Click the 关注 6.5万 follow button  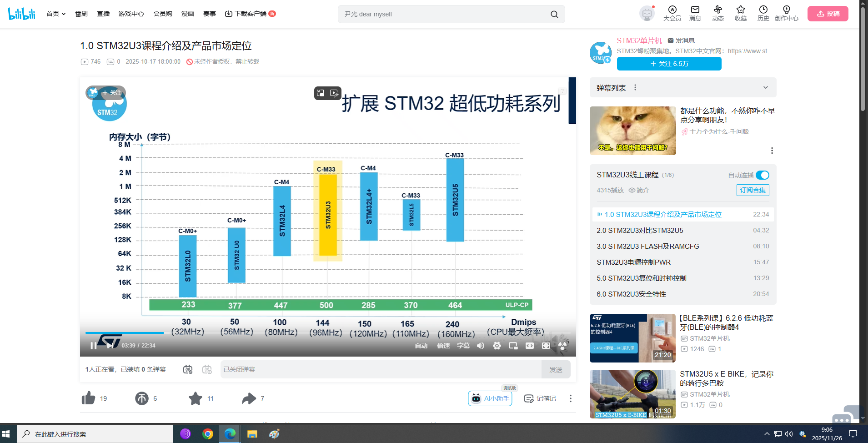(x=668, y=64)
